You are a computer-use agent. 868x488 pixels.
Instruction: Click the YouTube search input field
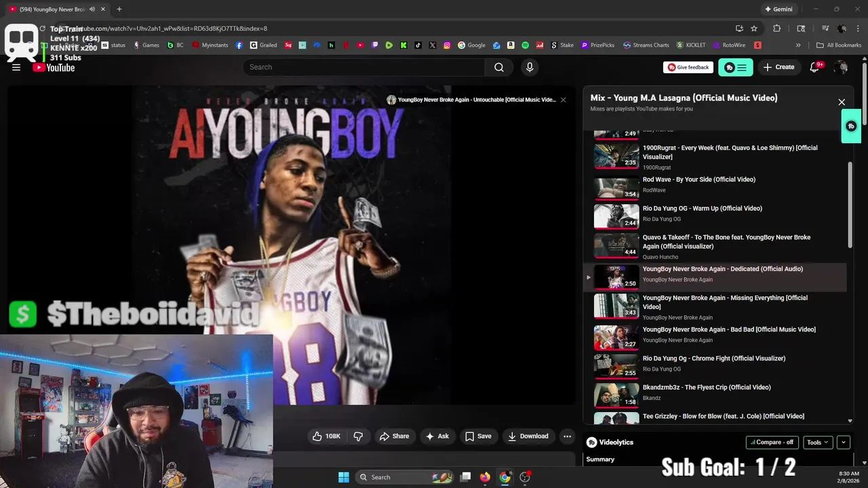364,67
